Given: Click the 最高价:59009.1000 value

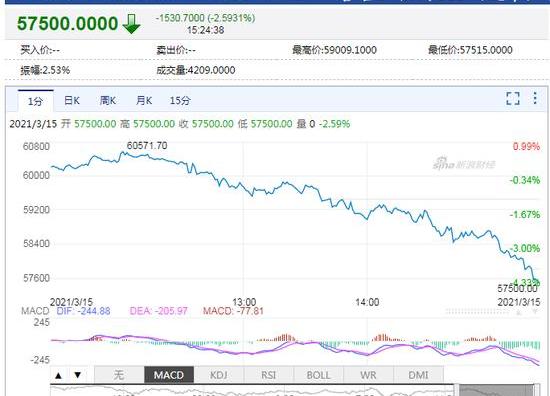Looking at the screenshot, I should 335,50.
